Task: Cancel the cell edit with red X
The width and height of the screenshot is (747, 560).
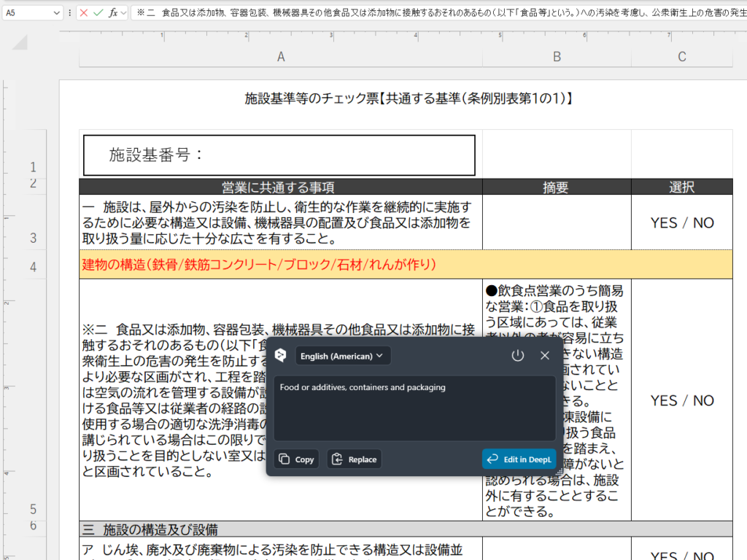Action: tap(84, 12)
